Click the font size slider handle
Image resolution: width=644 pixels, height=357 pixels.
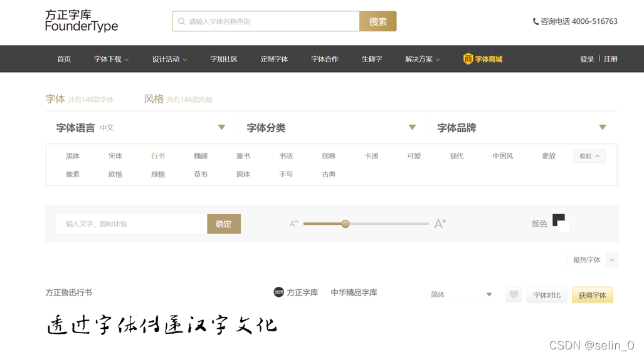click(346, 224)
